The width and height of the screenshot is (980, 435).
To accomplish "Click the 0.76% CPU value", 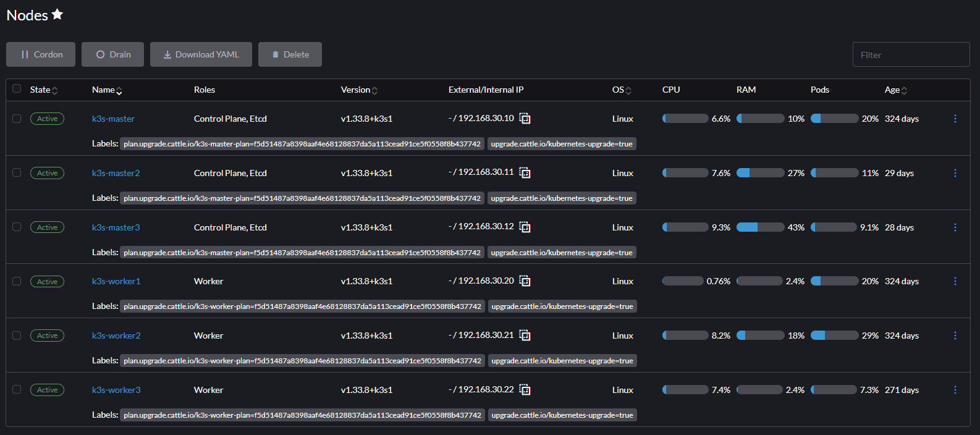I will [x=719, y=281].
